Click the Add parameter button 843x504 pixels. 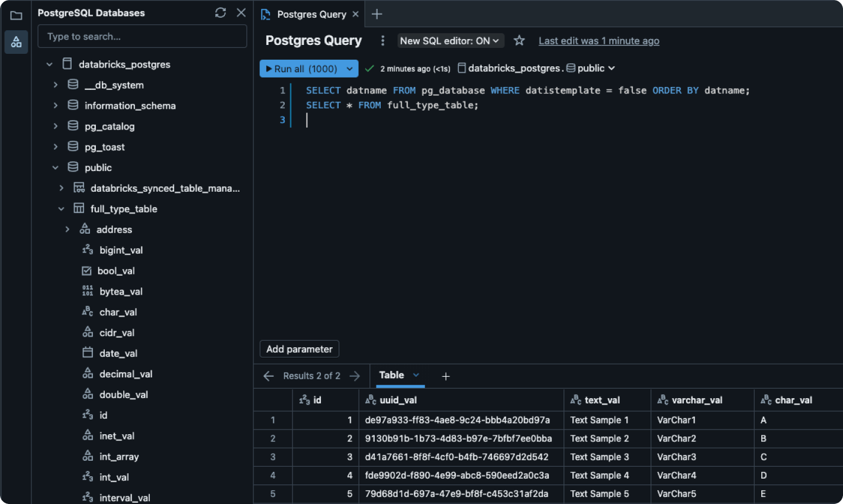pyautogui.click(x=299, y=349)
